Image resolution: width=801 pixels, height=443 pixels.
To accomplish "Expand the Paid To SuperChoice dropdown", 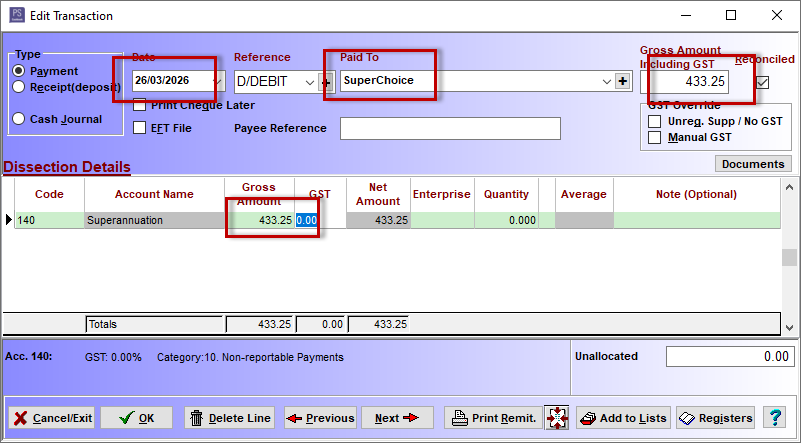I will tap(606, 81).
